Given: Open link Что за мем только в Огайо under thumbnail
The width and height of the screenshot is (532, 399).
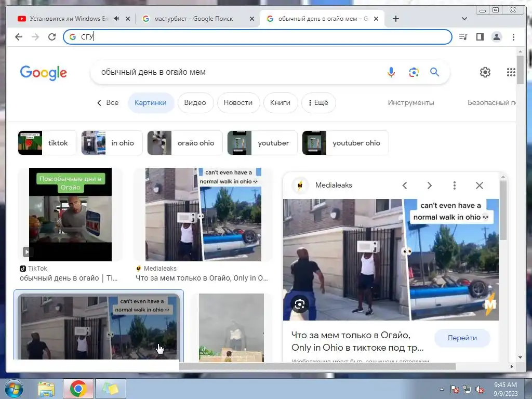Looking at the screenshot, I should (x=202, y=278).
